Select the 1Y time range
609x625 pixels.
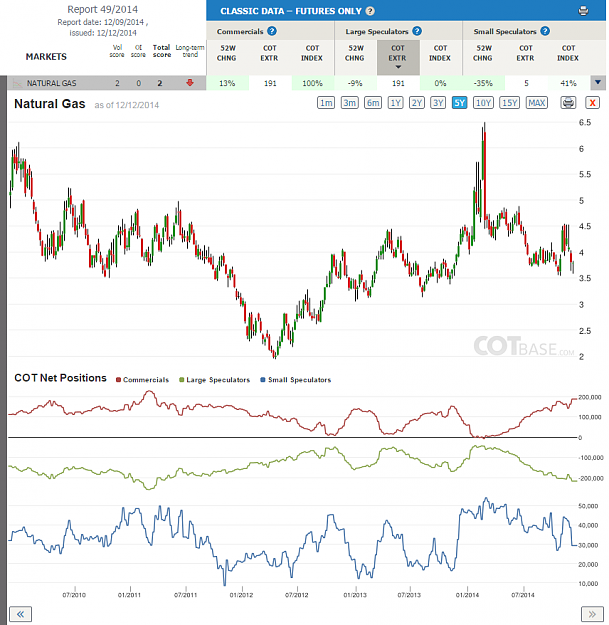tap(395, 103)
